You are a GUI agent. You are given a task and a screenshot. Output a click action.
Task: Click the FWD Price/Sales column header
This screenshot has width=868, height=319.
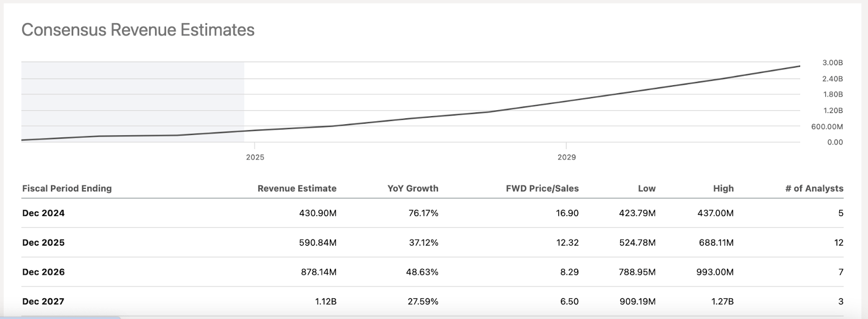click(542, 188)
